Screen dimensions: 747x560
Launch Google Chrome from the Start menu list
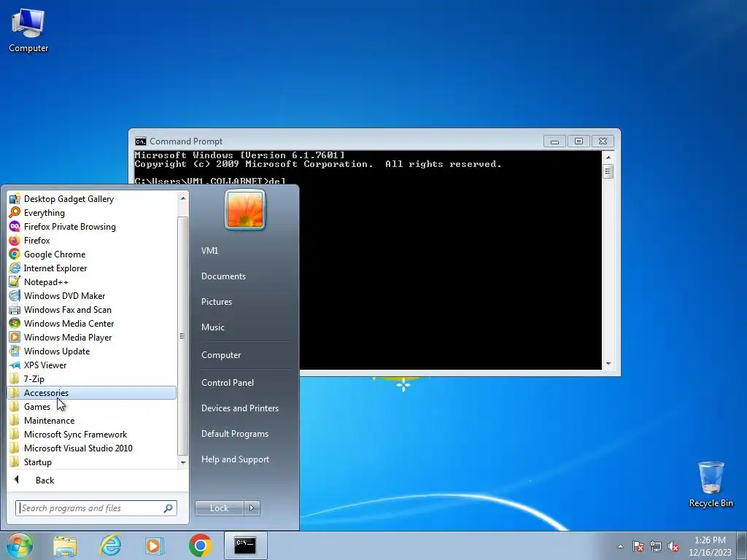[92, 254]
